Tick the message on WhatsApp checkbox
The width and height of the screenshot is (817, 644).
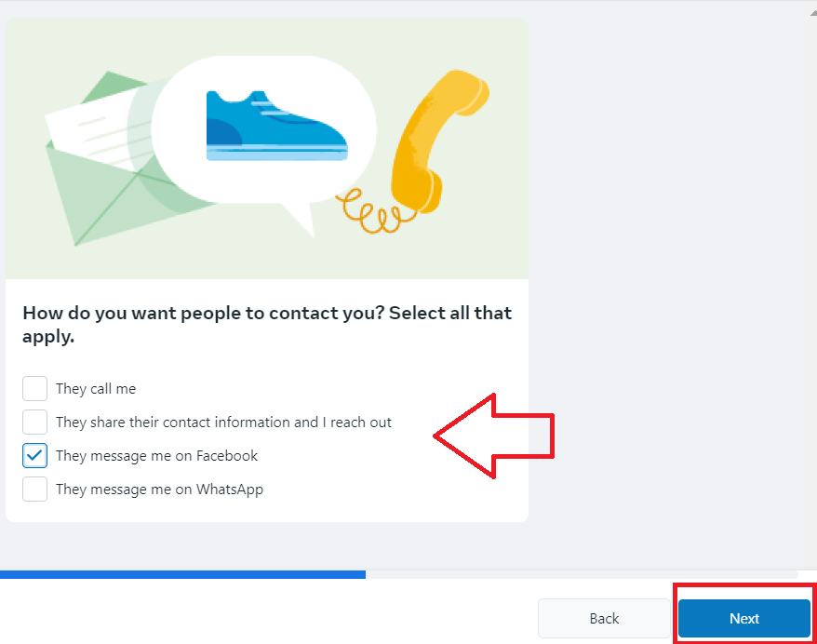[x=35, y=490]
